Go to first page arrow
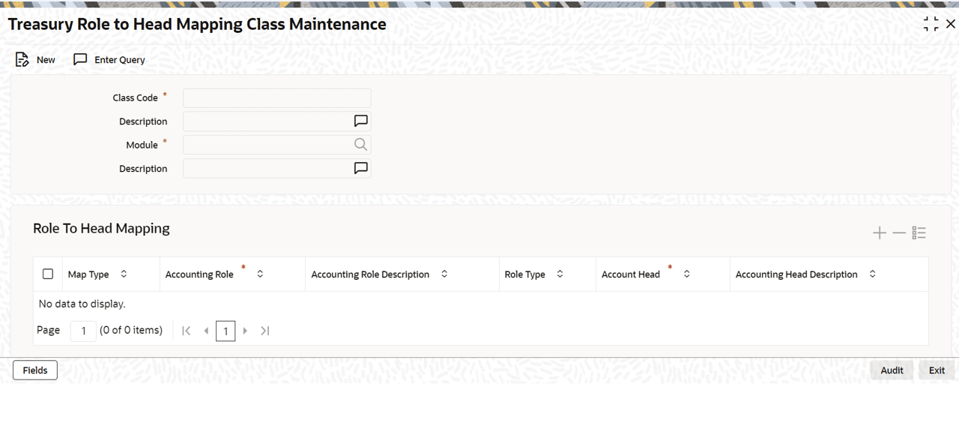The image size is (980, 423). pyautogui.click(x=187, y=331)
